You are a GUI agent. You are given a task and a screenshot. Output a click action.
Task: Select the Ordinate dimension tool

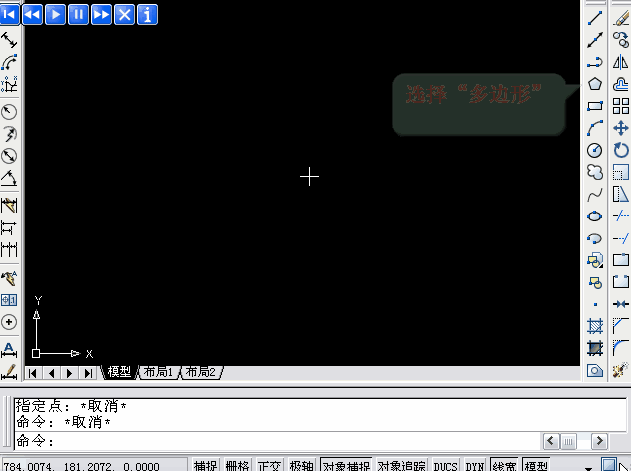(x=9, y=85)
